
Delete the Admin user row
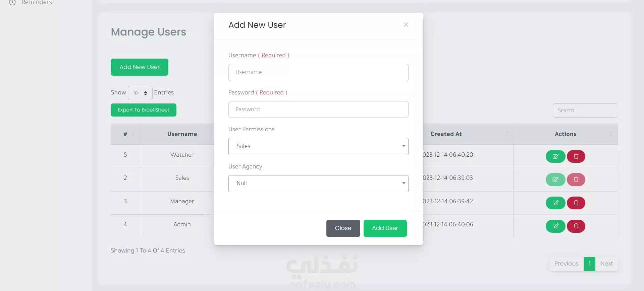576,226
